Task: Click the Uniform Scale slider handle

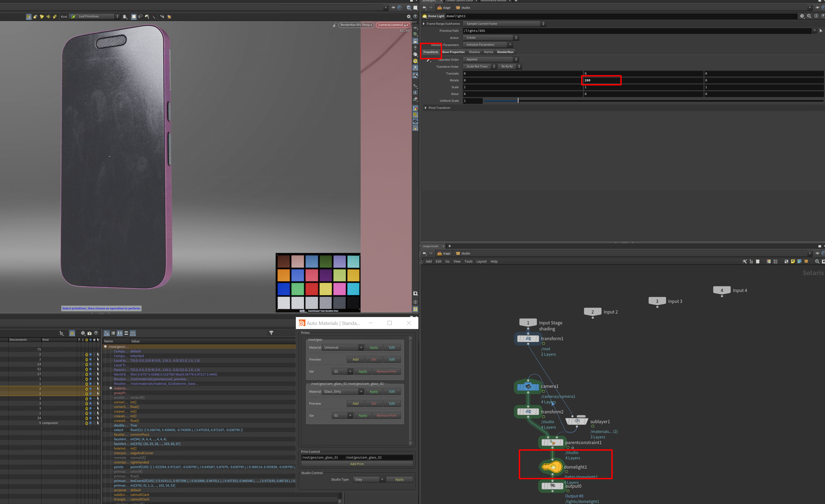Action: coord(518,100)
